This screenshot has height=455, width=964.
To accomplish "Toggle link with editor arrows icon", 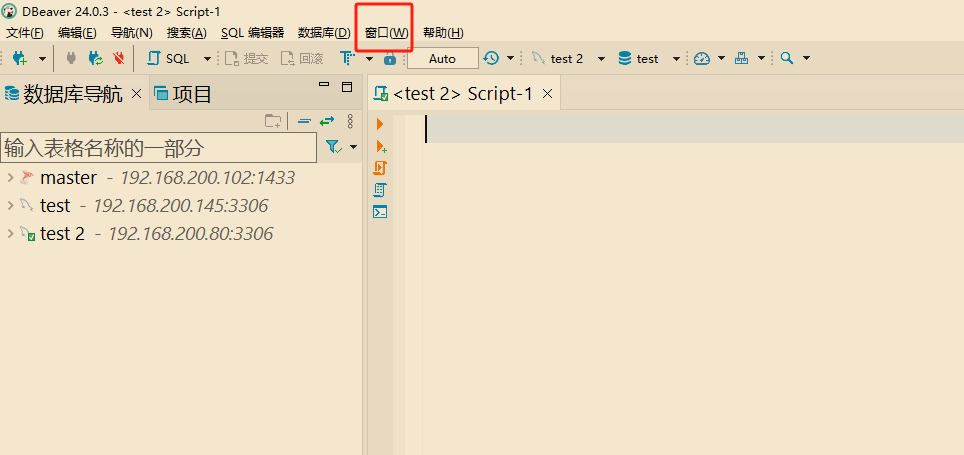I will [327, 121].
